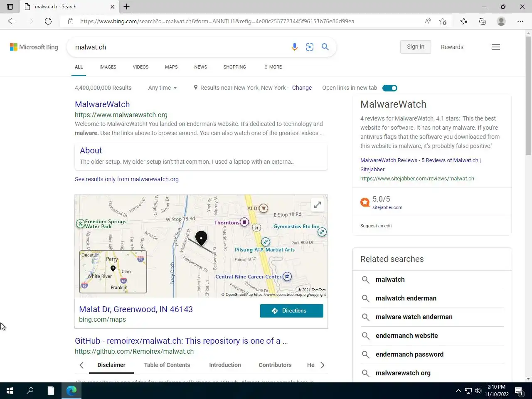The image size is (532, 399).
Task: Switch to VIDEOS tab
Action: click(x=140, y=67)
